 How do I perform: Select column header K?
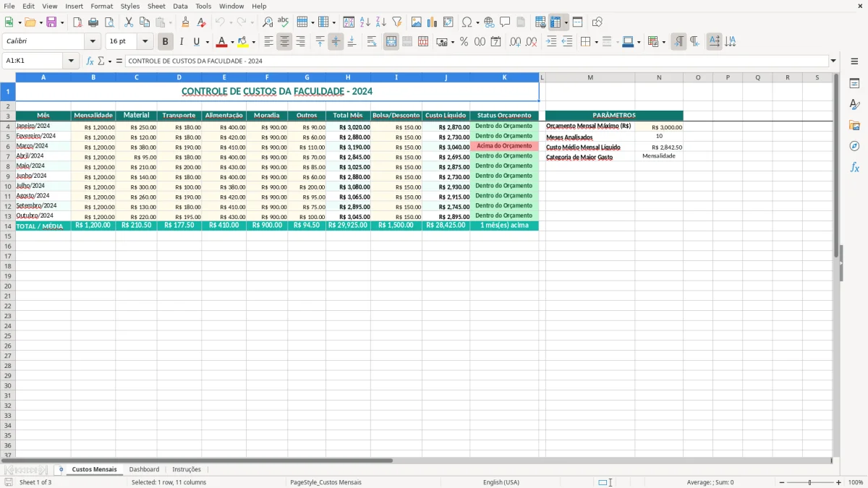(x=504, y=77)
